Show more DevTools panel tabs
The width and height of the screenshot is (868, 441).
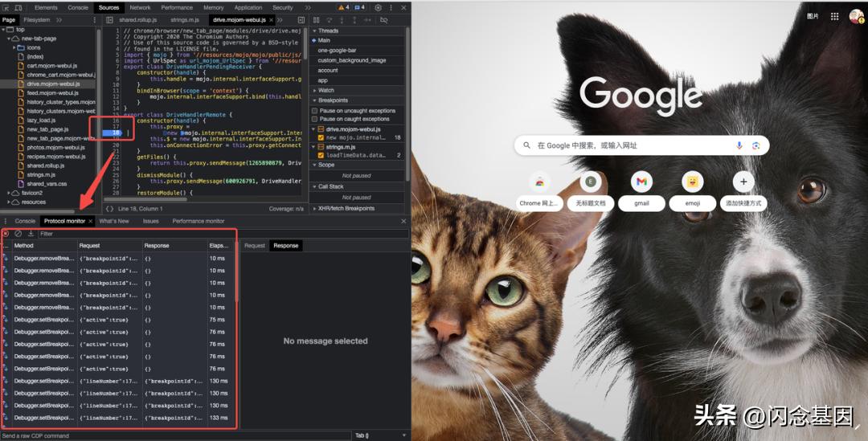tap(308, 8)
